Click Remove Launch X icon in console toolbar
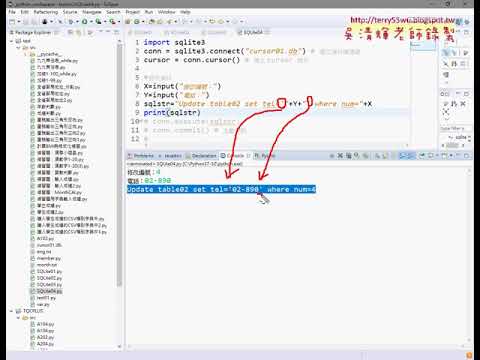Viewport: 480px width, 360px height. click(340, 156)
